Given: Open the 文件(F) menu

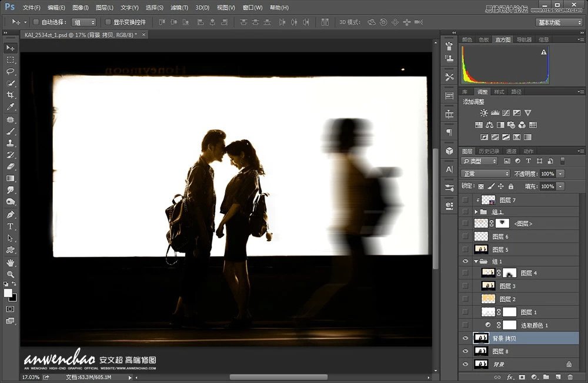Looking at the screenshot, I should click(32, 8).
